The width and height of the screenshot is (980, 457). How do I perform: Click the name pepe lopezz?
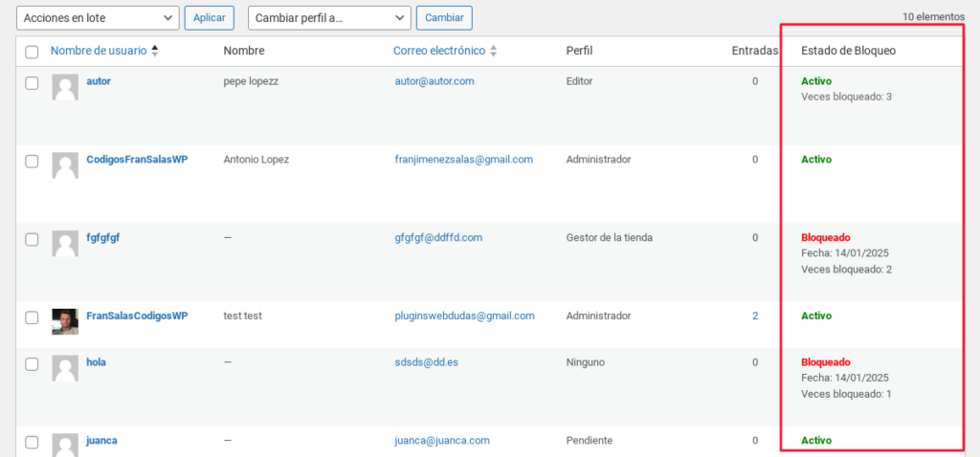coord(251,81)
